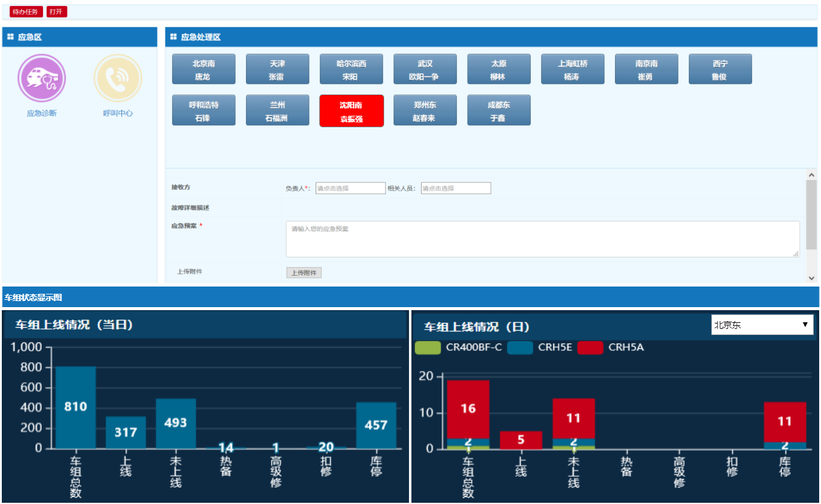This screenshot has width=821, height=504.
Task: Select the 上海虹桥 杨涛 station button
Action: coord(573,69)
